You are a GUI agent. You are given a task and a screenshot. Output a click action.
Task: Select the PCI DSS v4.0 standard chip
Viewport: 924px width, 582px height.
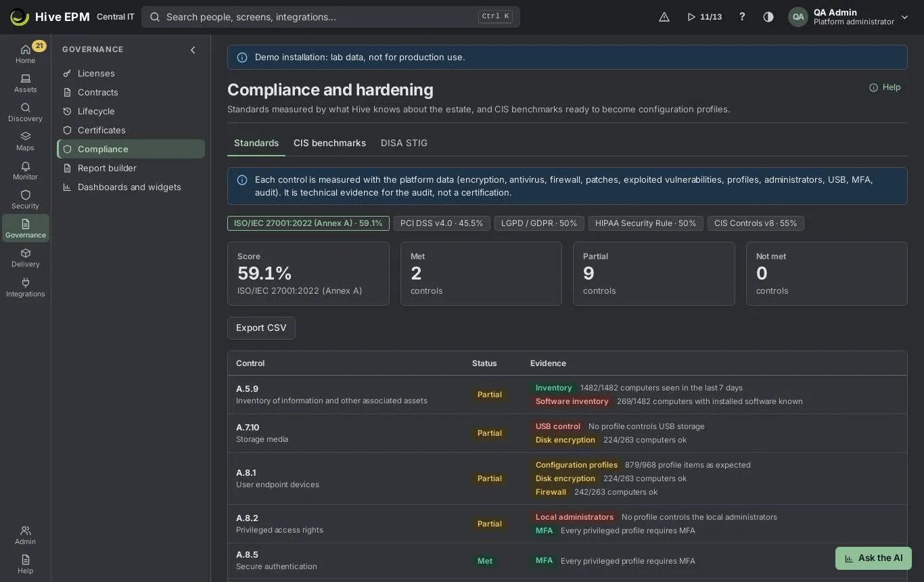[442, 223]
